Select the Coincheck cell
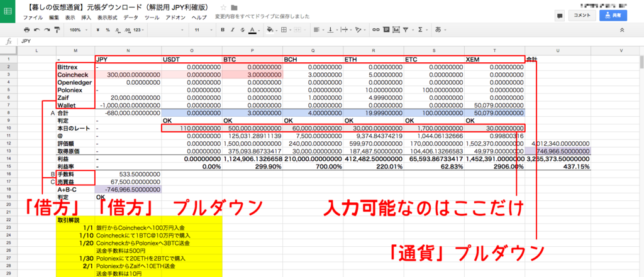644x277 pixels. pyautogui.click(x=75, y=74)
